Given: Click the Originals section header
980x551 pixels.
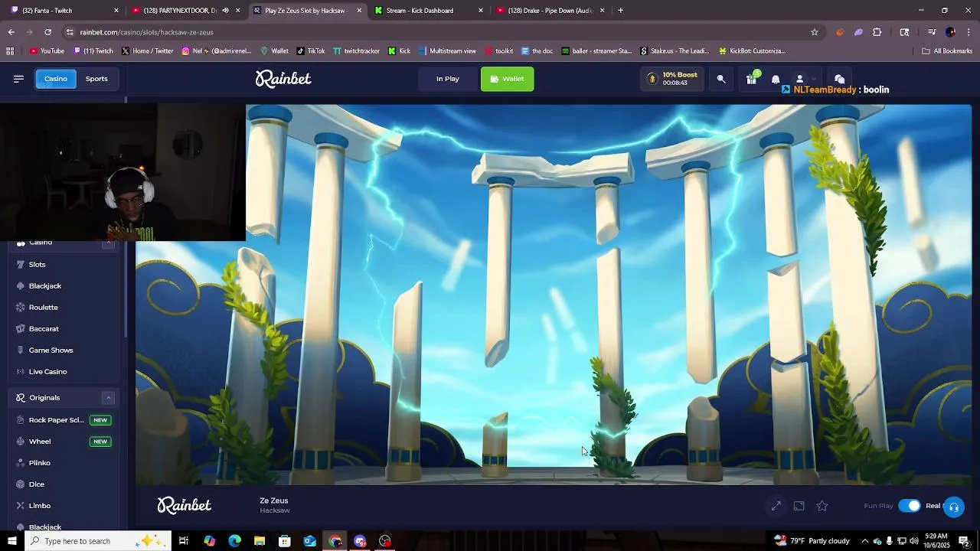Looking at the screenshot, I should [63, 397].
